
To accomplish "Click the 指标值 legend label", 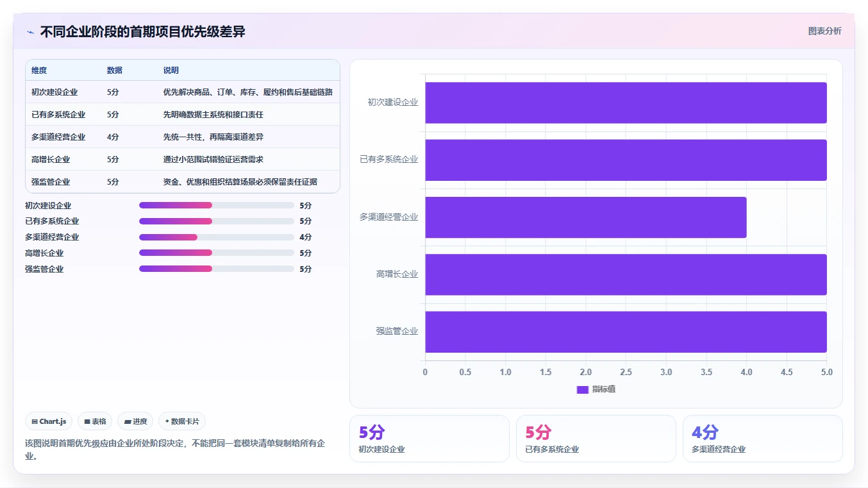I will point(604,389).
